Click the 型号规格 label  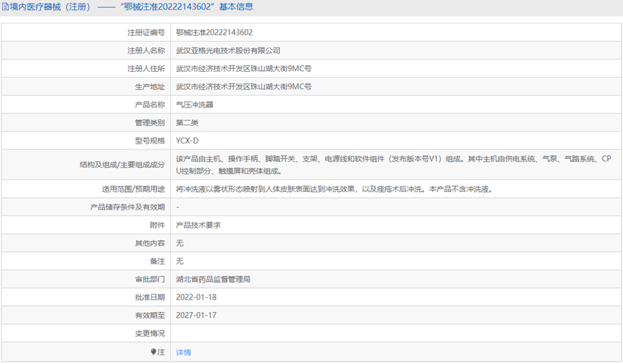(x=150, y=141)
